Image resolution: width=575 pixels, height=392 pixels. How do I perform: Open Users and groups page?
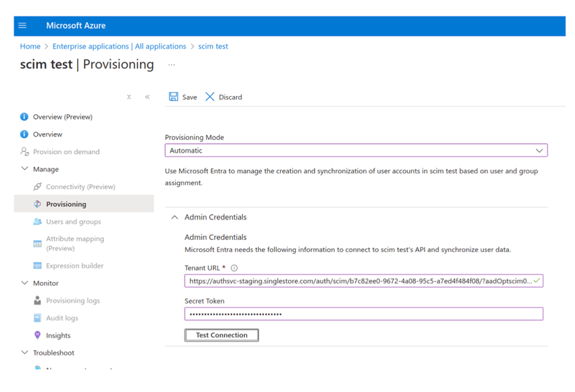[x=73, y=222]
